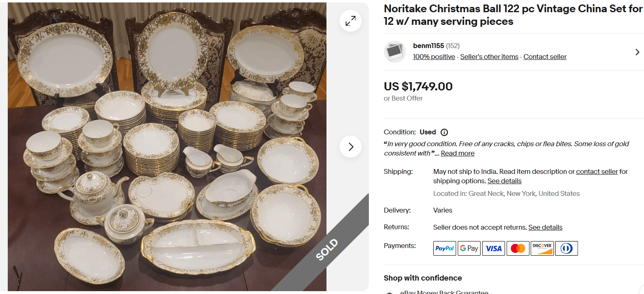Screen dimensions: 644x294
Task: Check return policy via See details link
Action: [x=545, y=227]
